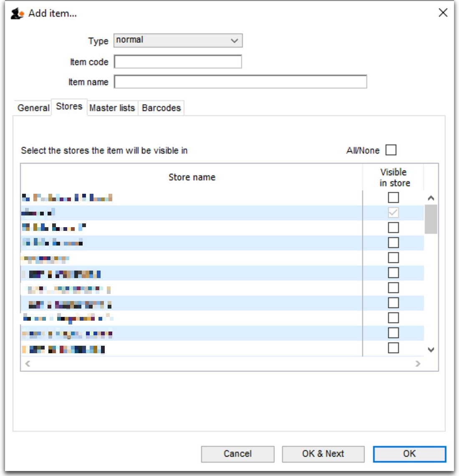Open the Master lists tab

click(112, 108)
